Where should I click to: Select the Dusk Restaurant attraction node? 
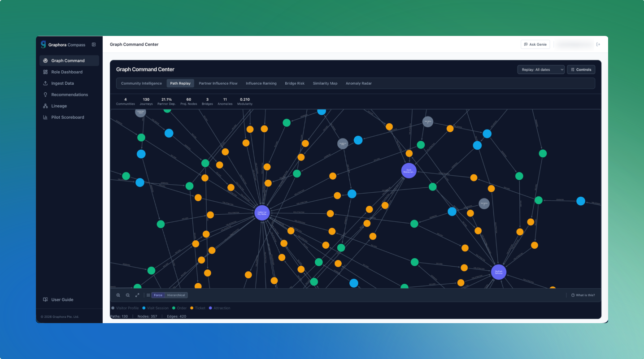(409, 171)
